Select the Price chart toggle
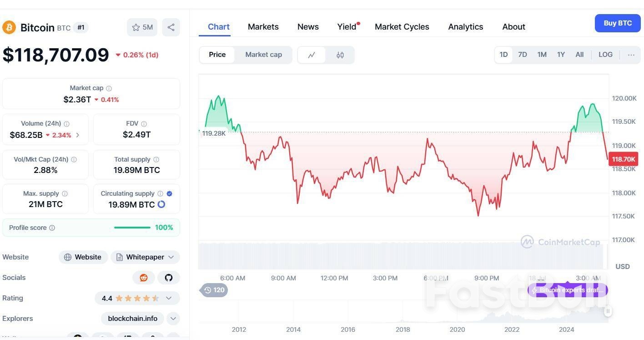 (x=217, y=55)
